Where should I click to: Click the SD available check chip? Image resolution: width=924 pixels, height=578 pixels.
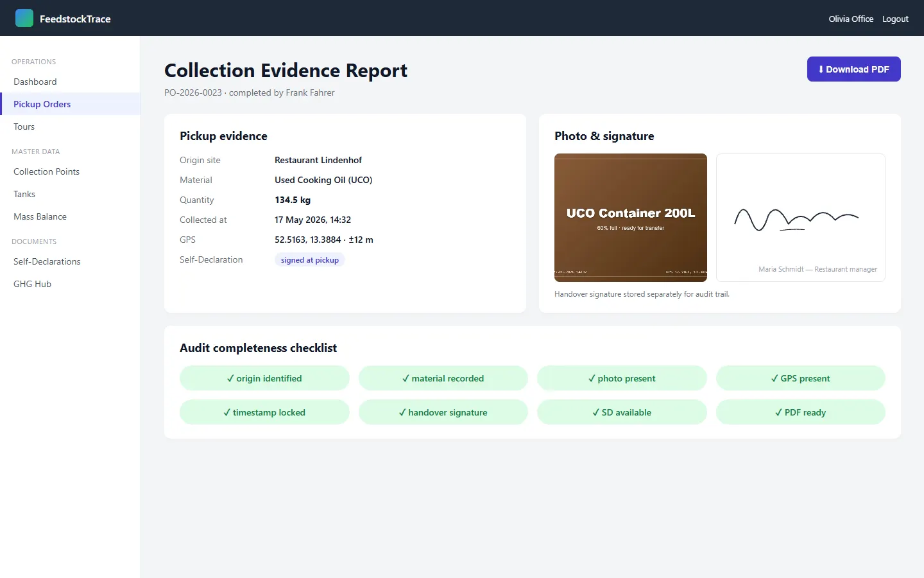pyautogui.click(x=622, y=412)
